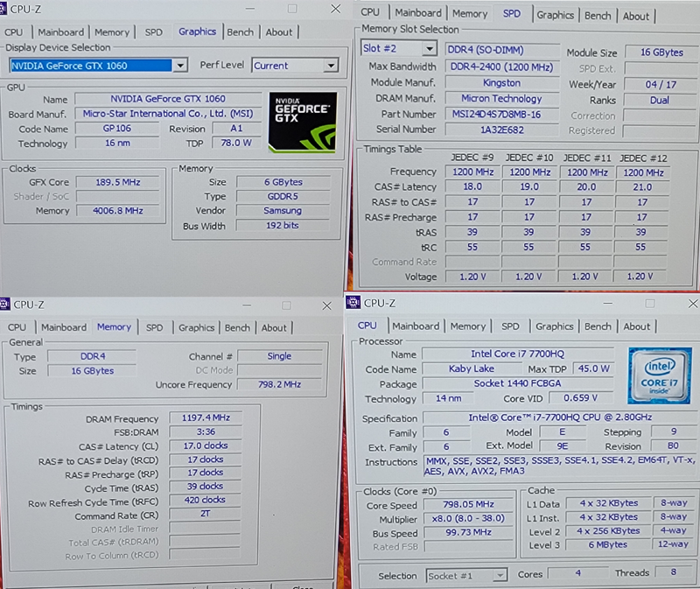Click the multiplier value x8.0 (8.0 - 38.0)
Screen dimensions: 700x589
point(468,518)
